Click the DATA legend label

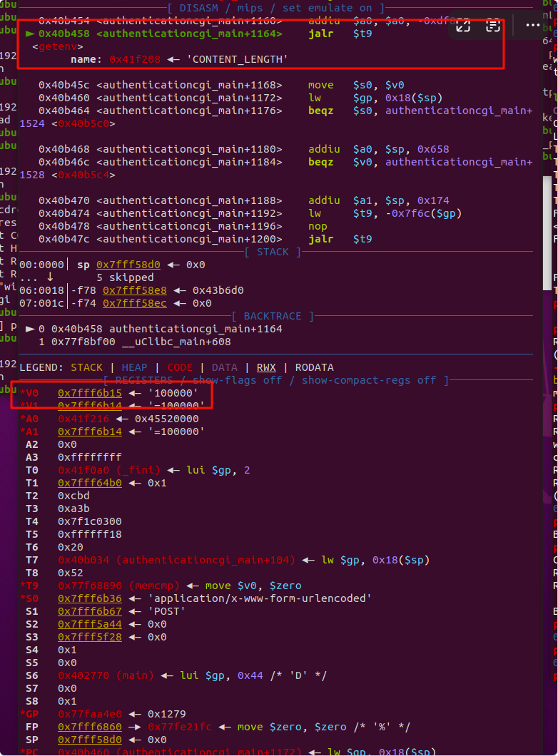224,367
